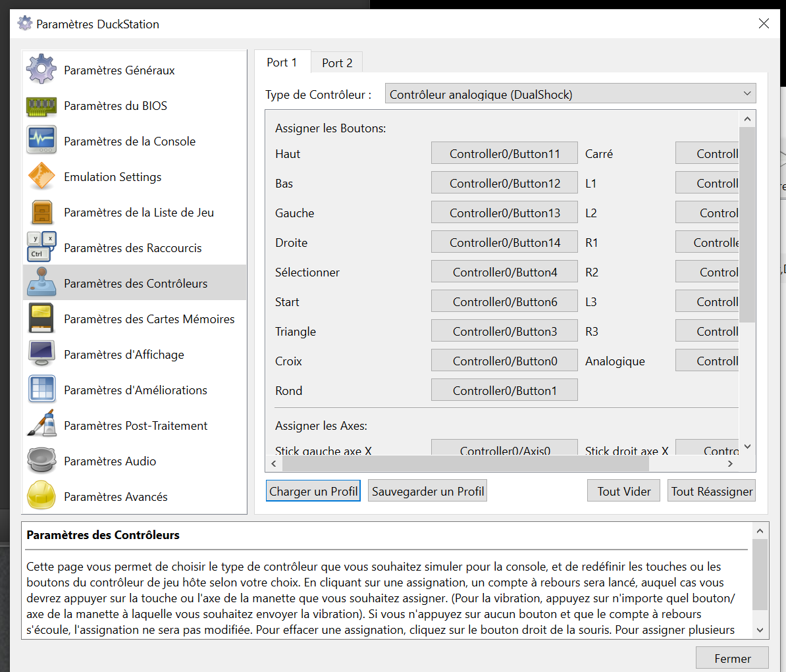Image resolution: width=786 pixels, height=672 pixels.
Task: Rebind the Bas button assignment
Action: pyautogui.click(x=504, y=183)
